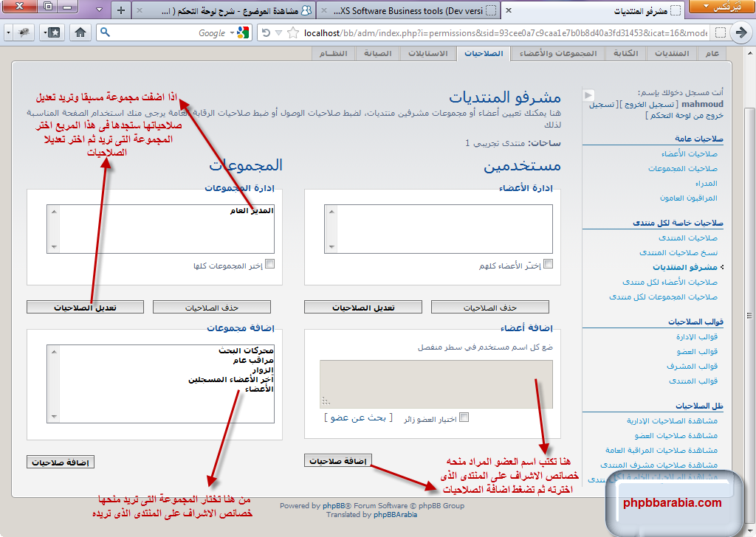756x537 pixels.
Task: Click تعديل الصلاحيات under groups
Action: tap(85, 308)
